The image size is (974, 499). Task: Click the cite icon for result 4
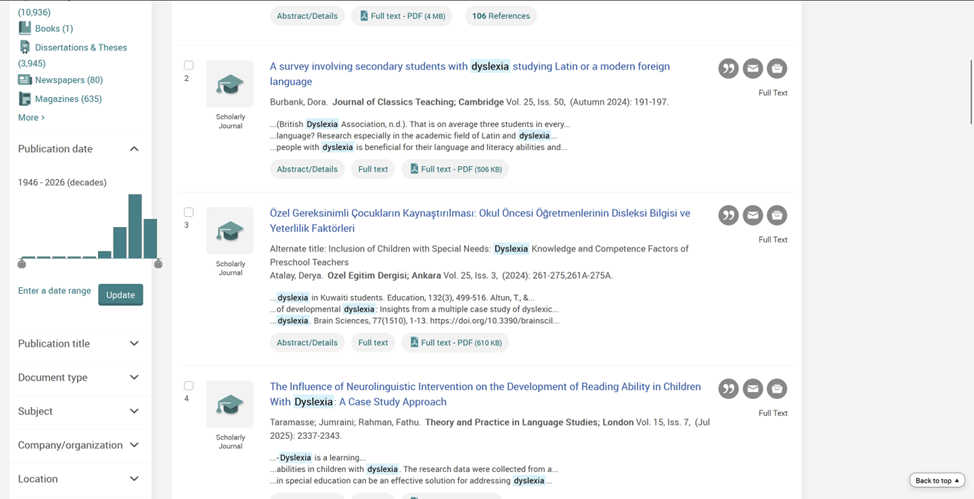pyautogui.click(x=728, y=389)
